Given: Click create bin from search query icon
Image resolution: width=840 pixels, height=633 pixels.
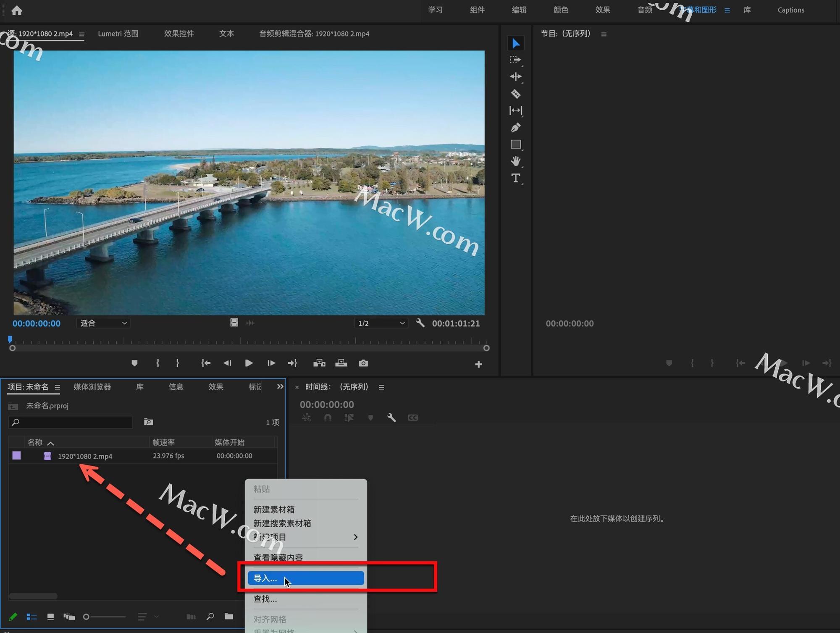Looking at the screenshot, I should (x=148, y=422).
